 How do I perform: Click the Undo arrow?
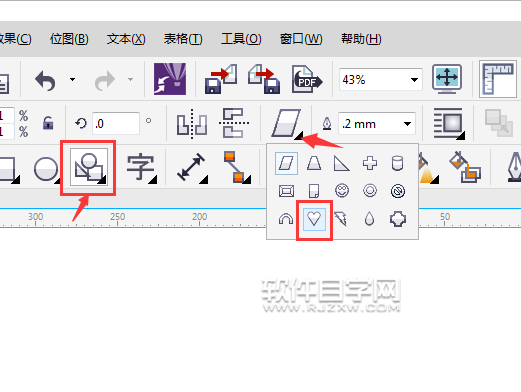(46, 80)
